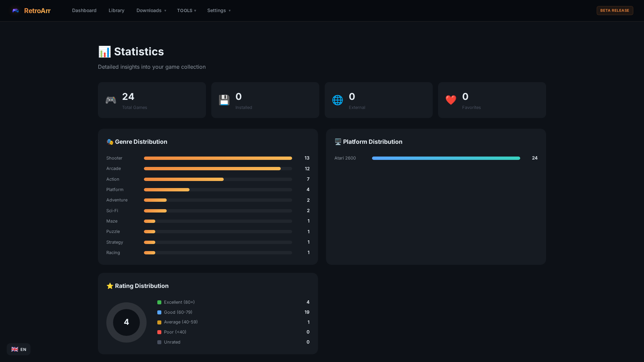The height and width of the screenshot is (362, 644).
Task: Click the External globe icon
Action: [337, 100]
